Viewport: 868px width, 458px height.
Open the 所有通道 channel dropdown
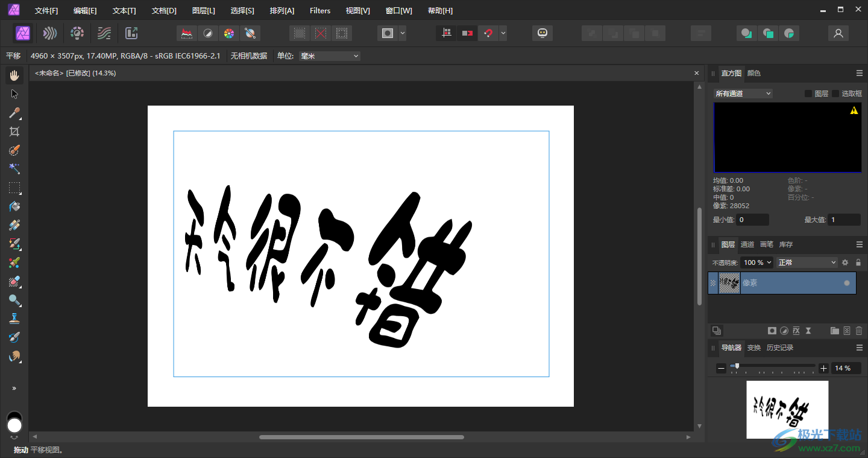(x=743, y=94)
